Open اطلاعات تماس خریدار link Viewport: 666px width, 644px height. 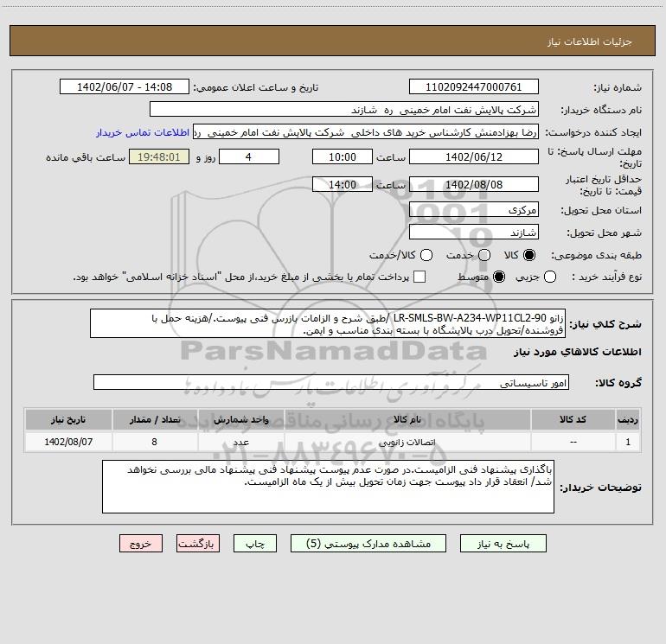coord(143,132)
